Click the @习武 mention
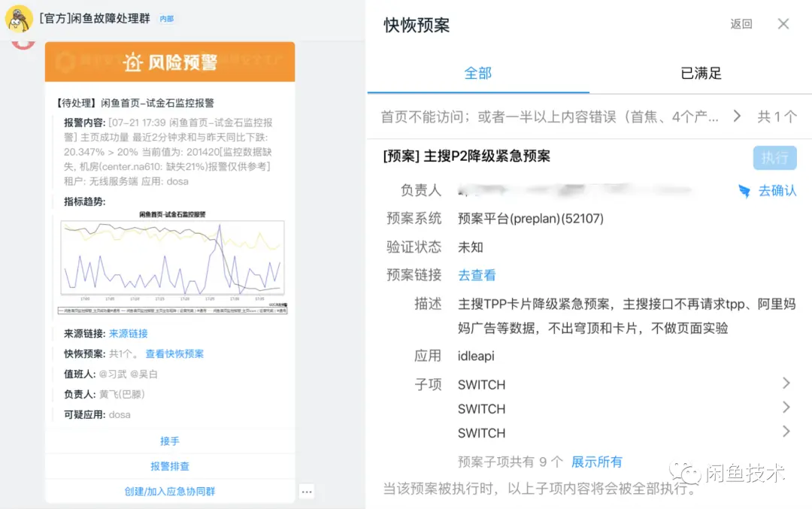This screenshot has width=812, height=509. [112, 374]
